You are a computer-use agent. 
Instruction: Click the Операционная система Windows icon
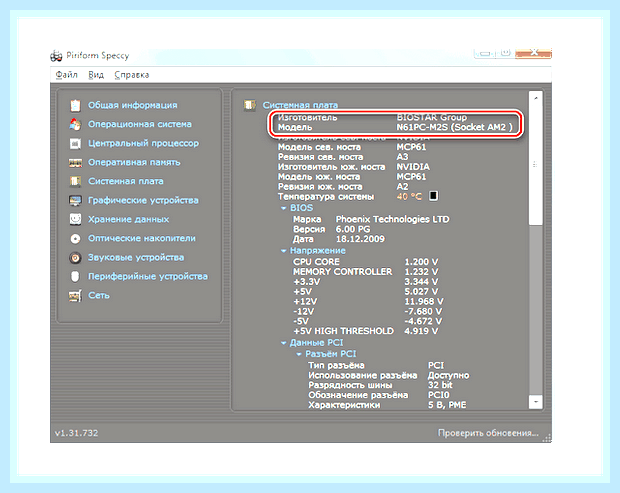pos(75,124)
